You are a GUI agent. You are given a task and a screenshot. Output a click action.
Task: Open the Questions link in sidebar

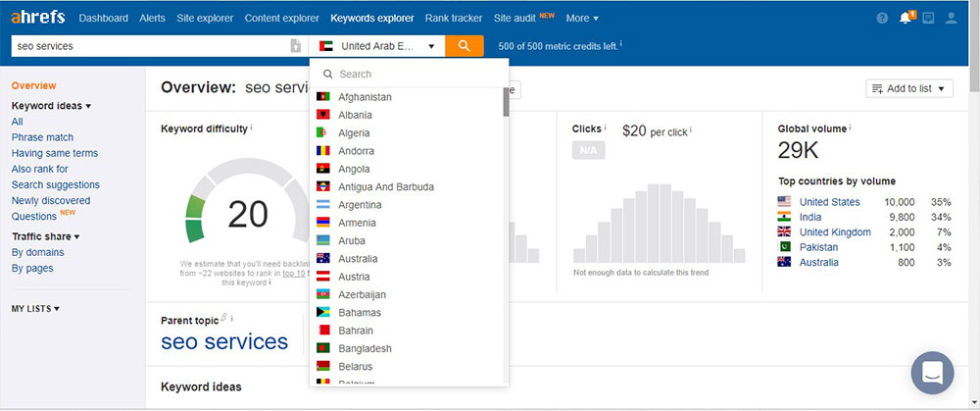(34, 217)
